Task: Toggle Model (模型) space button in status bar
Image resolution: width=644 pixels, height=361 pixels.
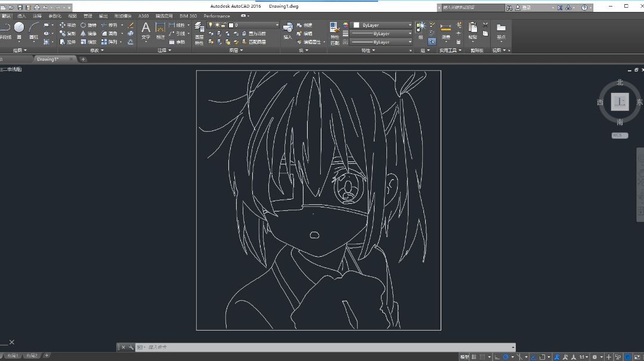Action: pos(464,357)
